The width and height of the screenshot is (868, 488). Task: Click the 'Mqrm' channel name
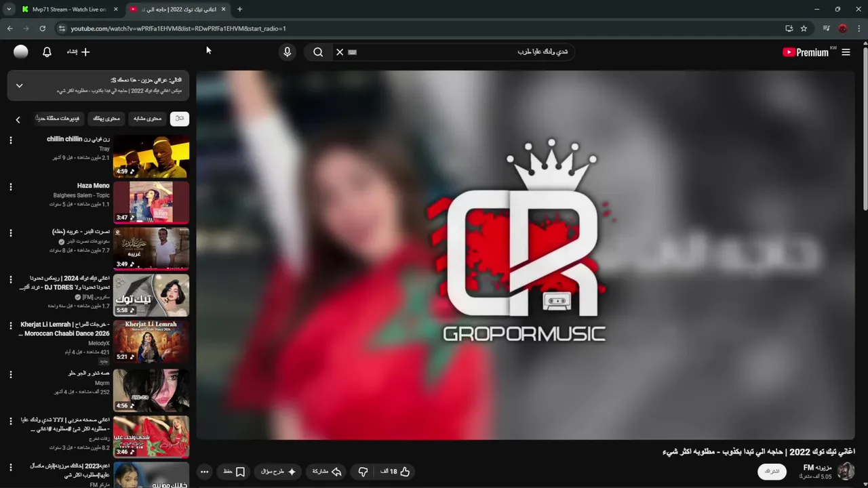(x=102, y=383)
